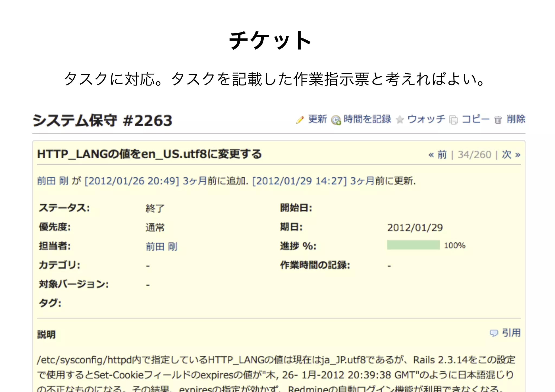
Task: Select the 引用 quote link
Action: coord(511,333)
